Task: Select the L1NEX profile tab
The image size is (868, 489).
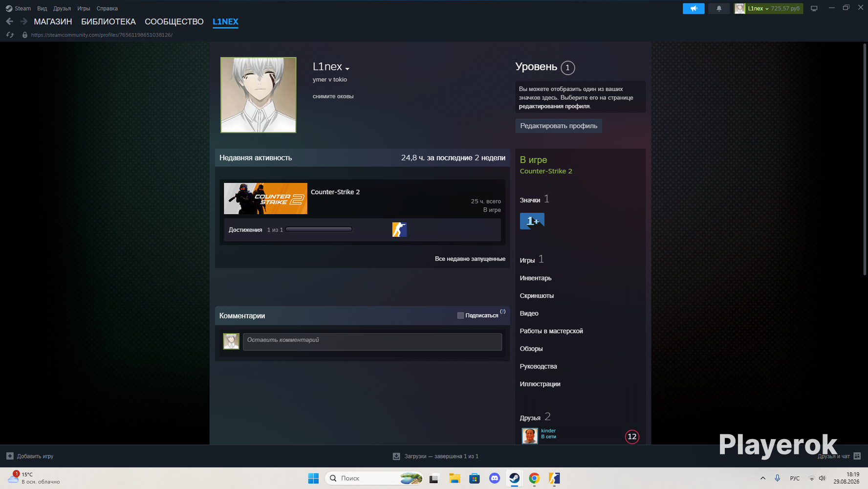Action: pos(225,22)
